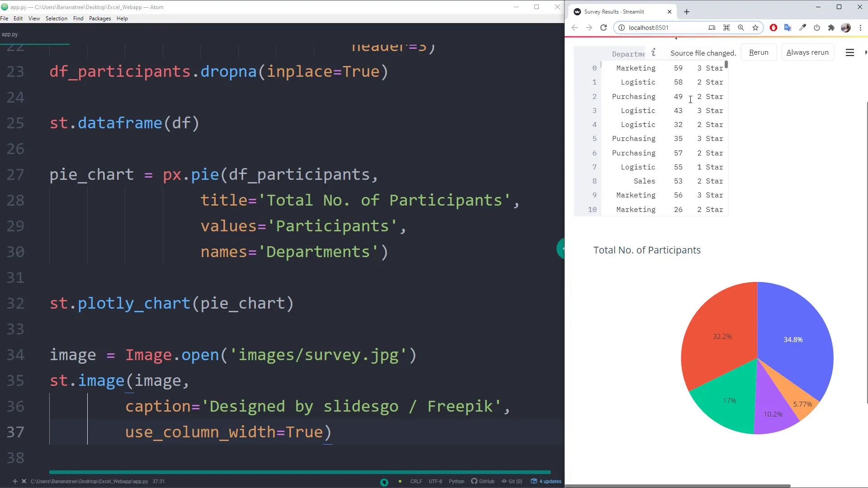Open the Streamlit hamburger menu
Screen dimensions: 868x488
coord(850,52)
